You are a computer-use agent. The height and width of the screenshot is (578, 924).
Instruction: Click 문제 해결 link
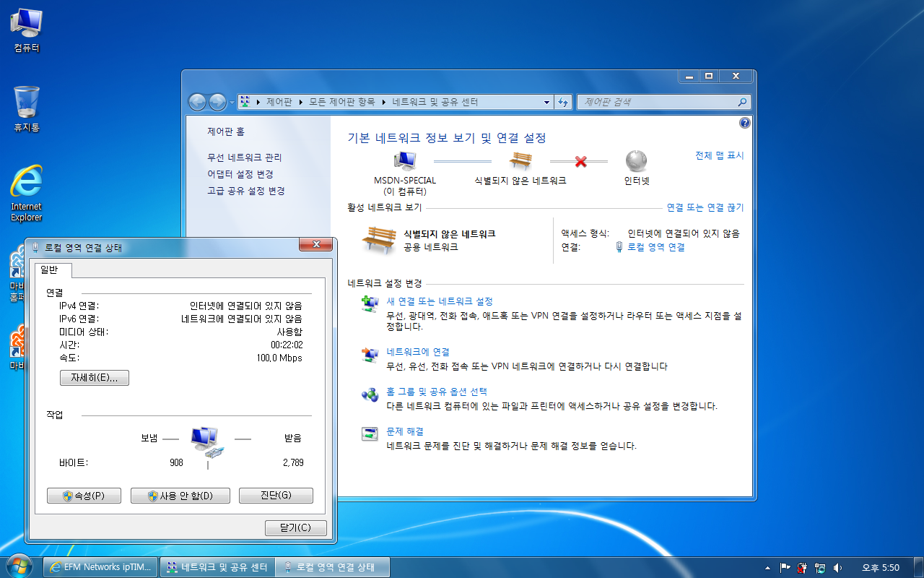(405, 431)
